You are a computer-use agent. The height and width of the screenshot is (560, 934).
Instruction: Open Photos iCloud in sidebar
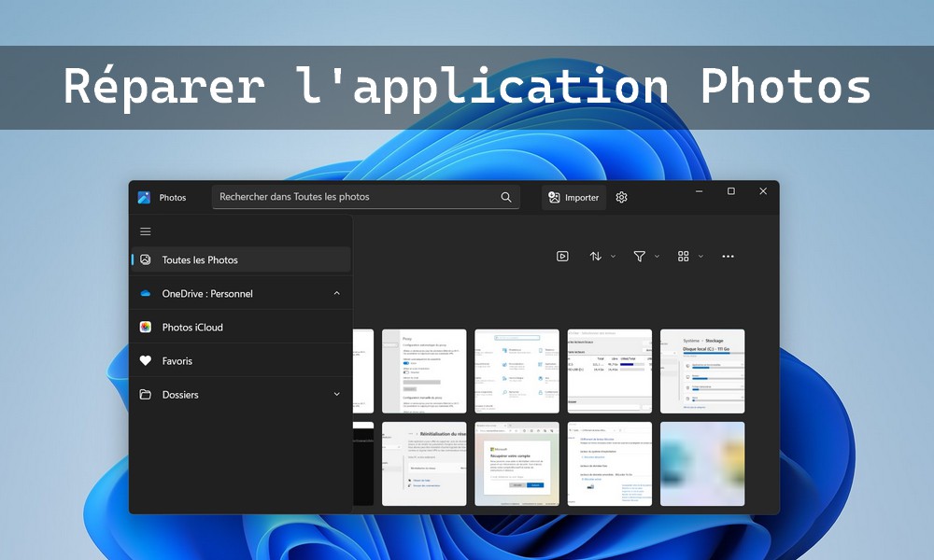tap(192, 328)
